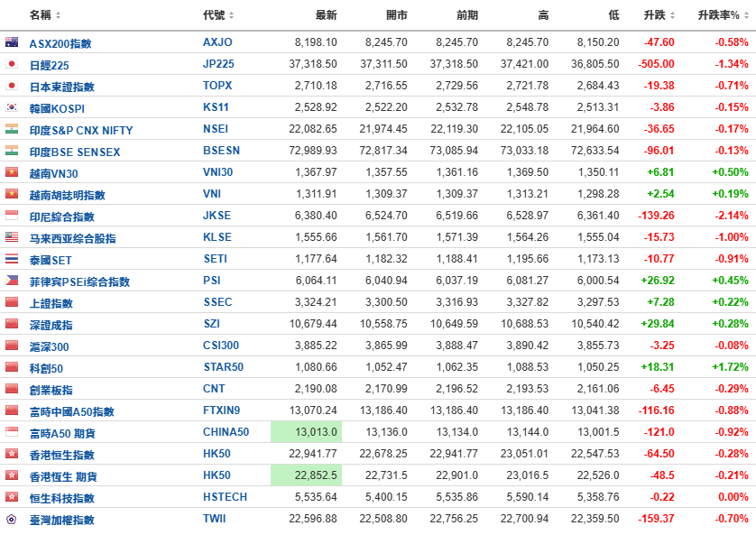Open the 科創50 index link
Image resolution: width=756 pixels, height=535 pixels.
pyautogui.click(x=46, y=369)
